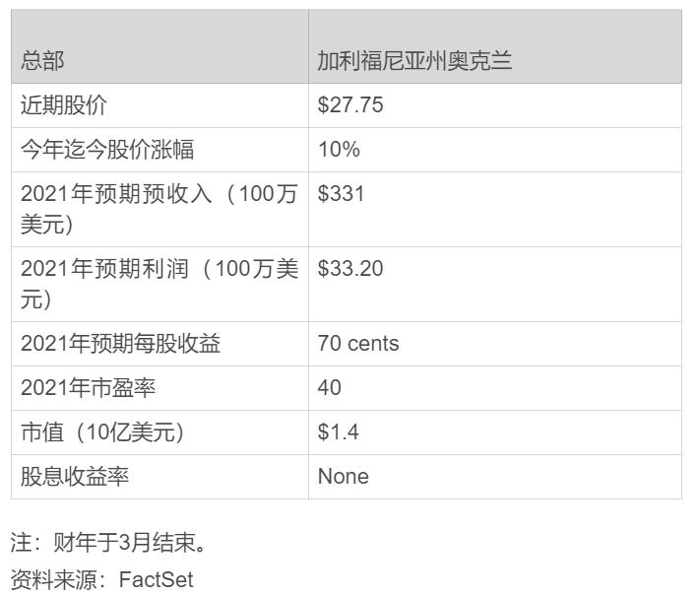Click the 总部 header cell
This screenshot has width=700, height=596.
click(x=43, y=61)
